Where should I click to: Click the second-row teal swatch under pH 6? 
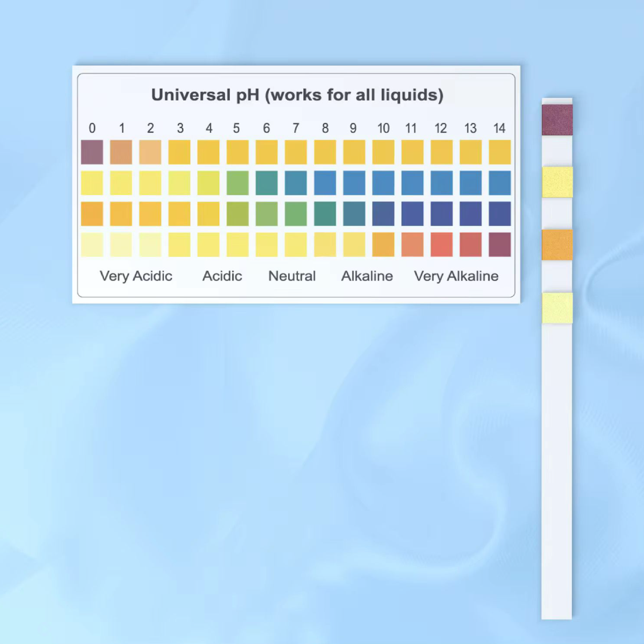point(267,183)
